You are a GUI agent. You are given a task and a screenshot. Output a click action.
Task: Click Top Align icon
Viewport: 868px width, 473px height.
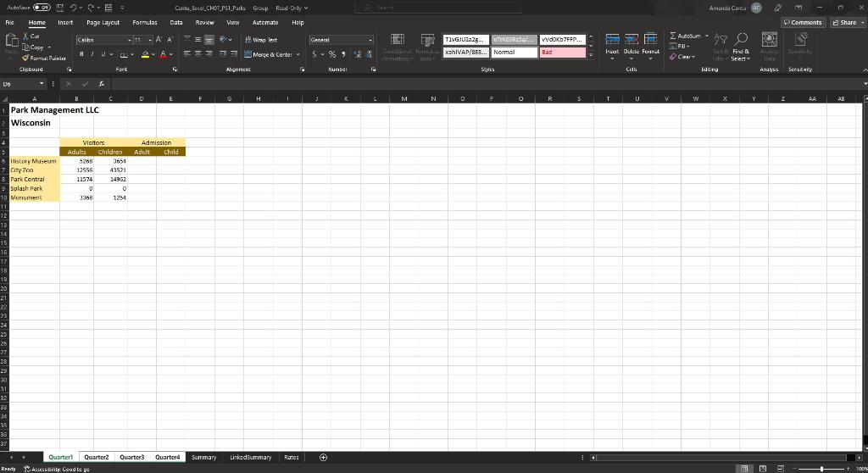[187, 39]
